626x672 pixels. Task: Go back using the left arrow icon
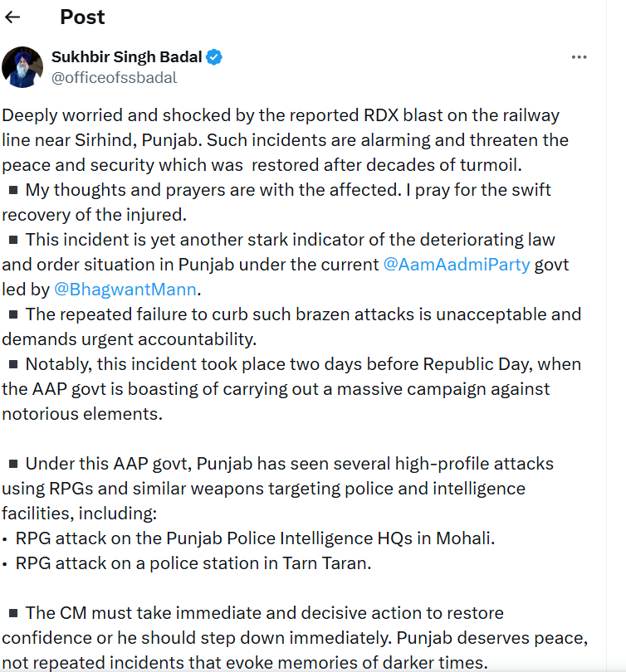click(12, 17)
